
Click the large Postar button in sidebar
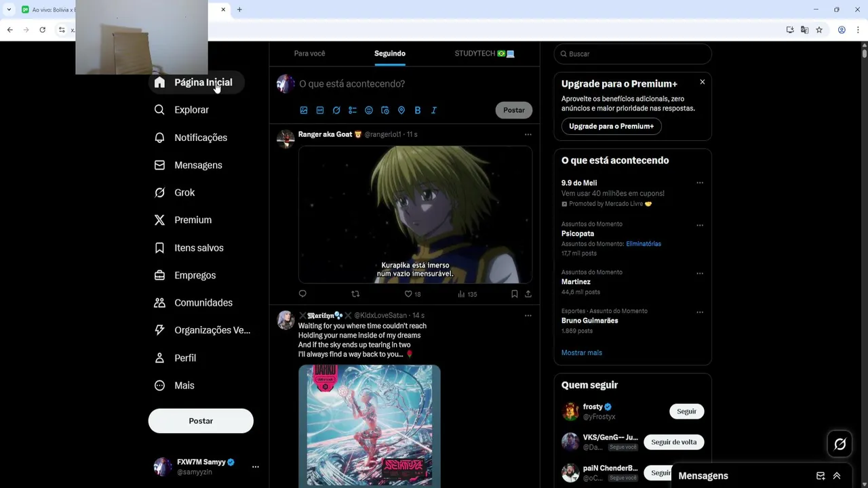201,421
